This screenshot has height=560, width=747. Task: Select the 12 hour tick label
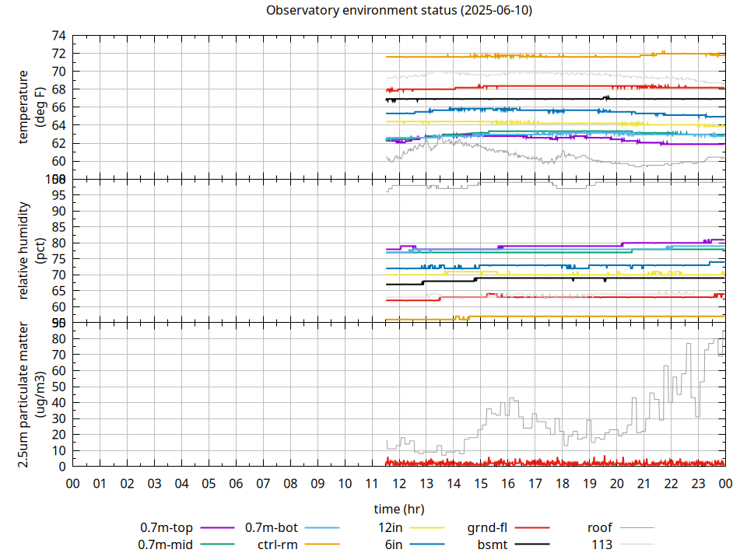(x=399, y=483)
